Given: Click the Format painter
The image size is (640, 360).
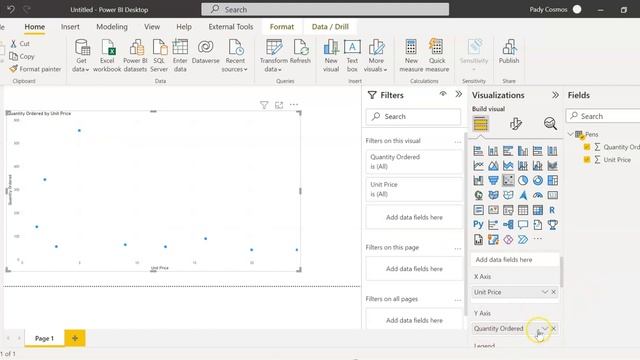Looking at the screenshot, I should [35, 69].
